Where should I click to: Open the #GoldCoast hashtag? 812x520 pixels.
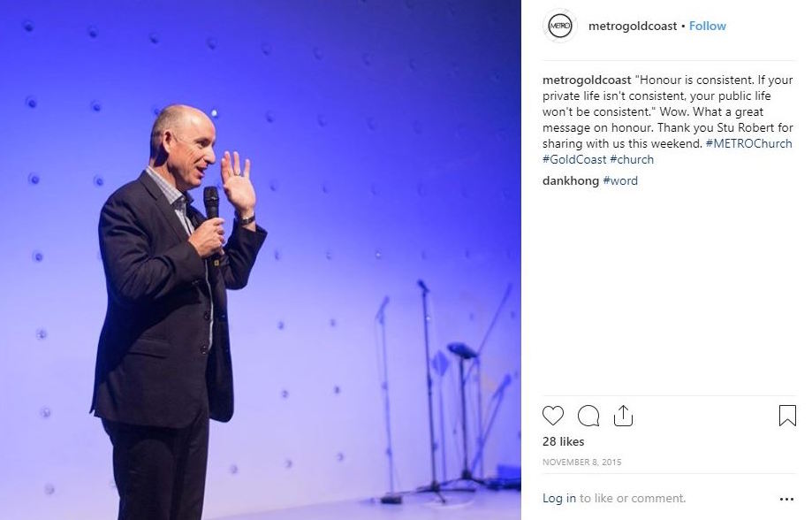pyautogui.click(x=574, y=160)
